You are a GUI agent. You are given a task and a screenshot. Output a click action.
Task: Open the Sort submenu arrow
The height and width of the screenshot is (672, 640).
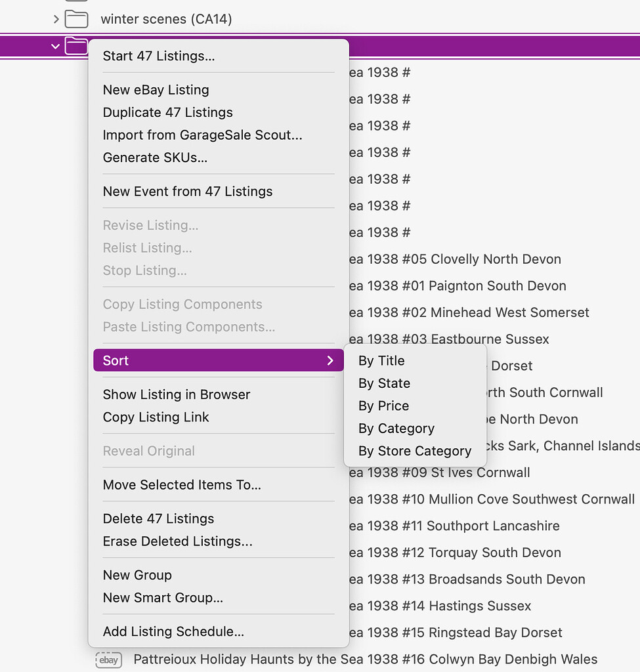[x=330, y=360]
